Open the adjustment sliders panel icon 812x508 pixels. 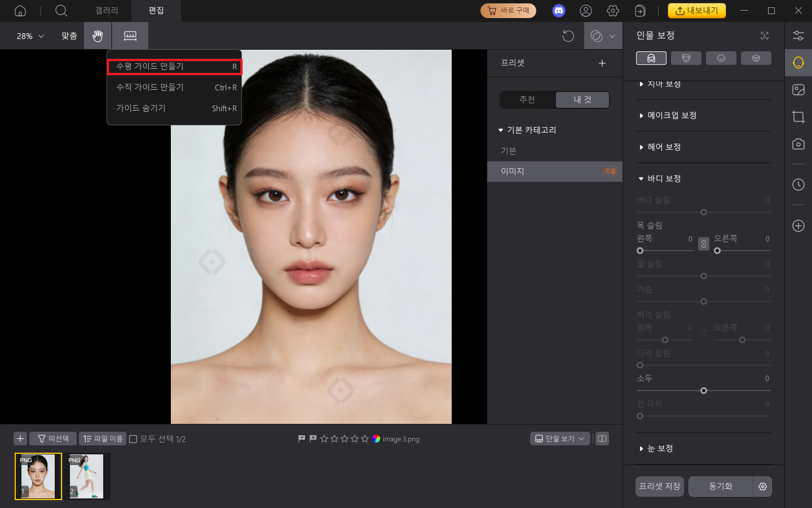point(798,36)
